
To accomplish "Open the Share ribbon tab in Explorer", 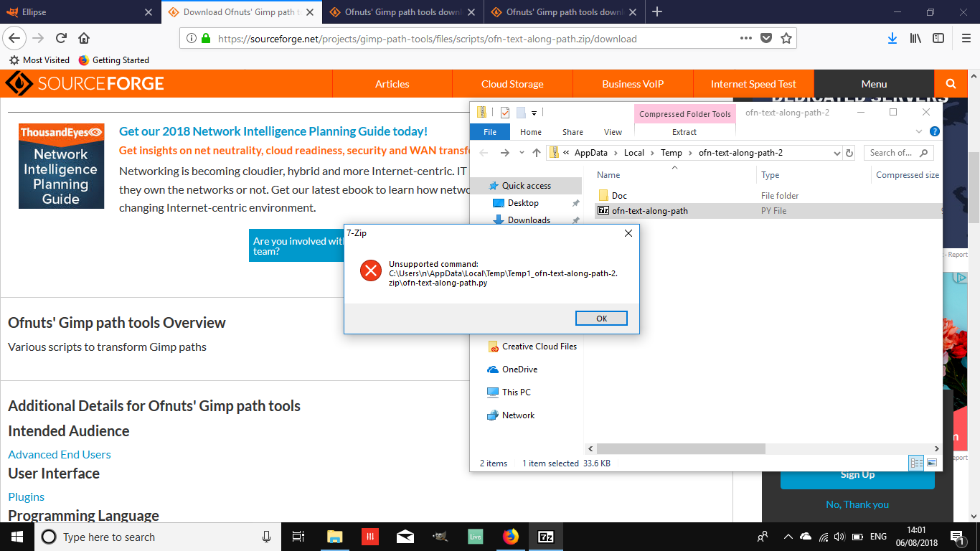I will (x=573, y=132).
